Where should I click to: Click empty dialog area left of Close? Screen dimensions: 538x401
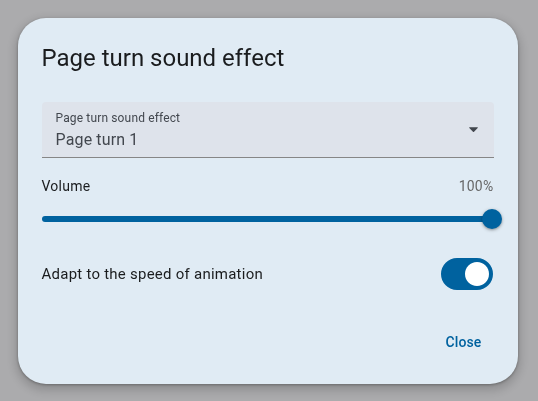pos(240,342)
